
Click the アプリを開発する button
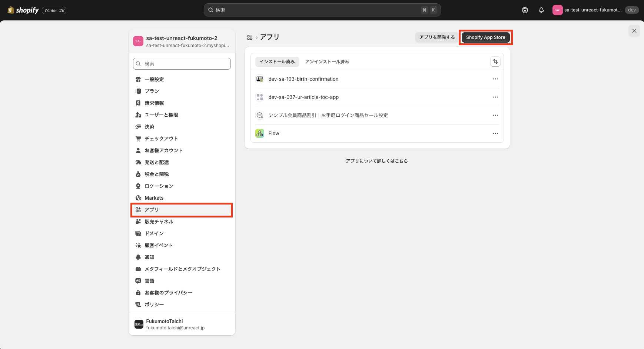436,37
